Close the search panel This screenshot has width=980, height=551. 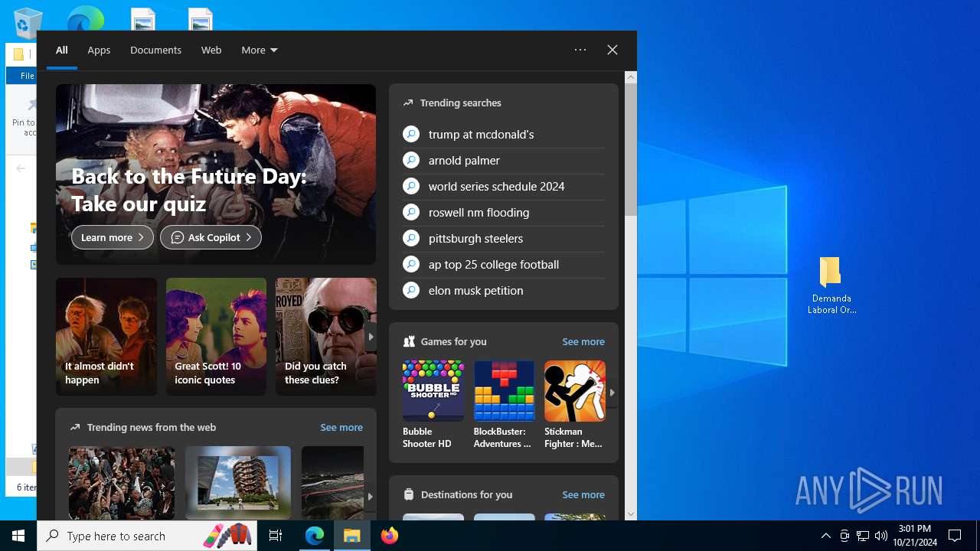(612, 50)
